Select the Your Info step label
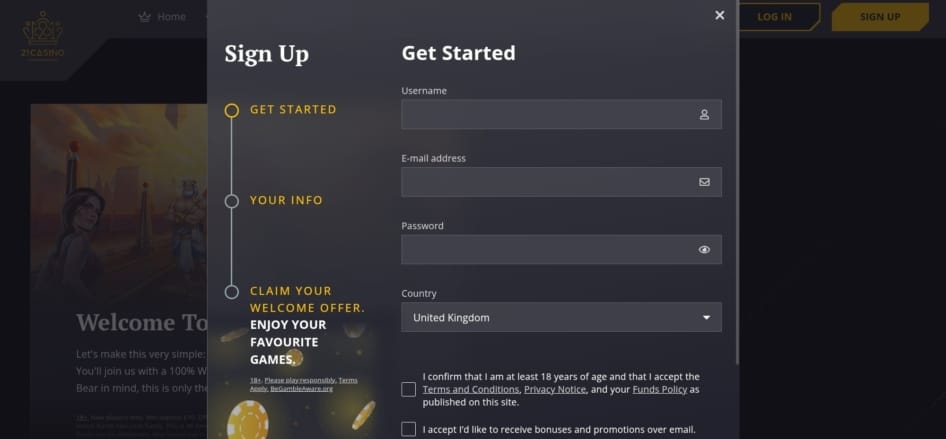This screenshot has width=946, height=439. (x=286, y=201)
